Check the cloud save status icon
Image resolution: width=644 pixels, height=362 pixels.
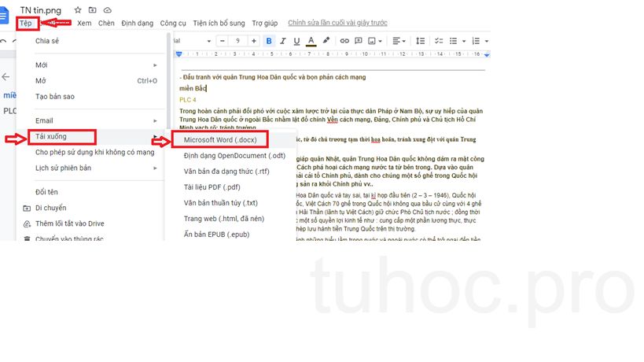coord(107,10)
